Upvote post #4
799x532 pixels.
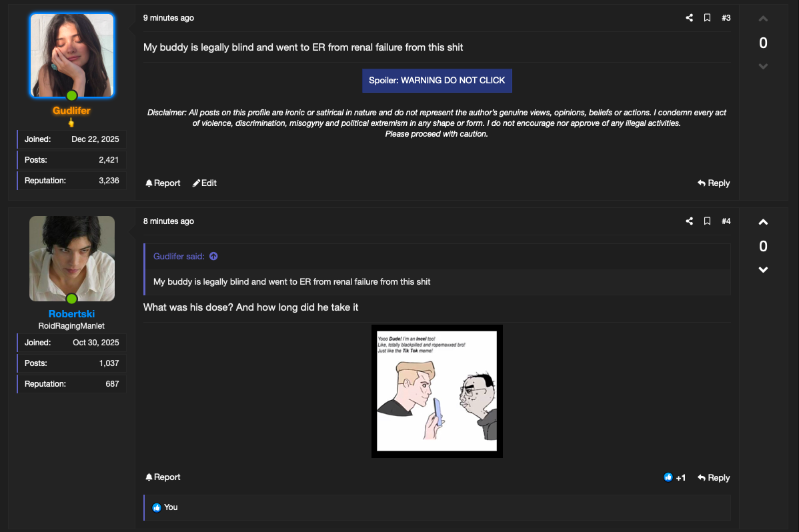click(x=763, y=222)
